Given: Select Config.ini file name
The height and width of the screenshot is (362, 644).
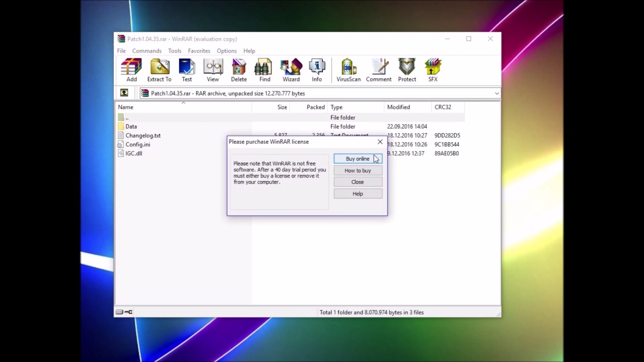Looking at the screenshot, I should (138, 145).
